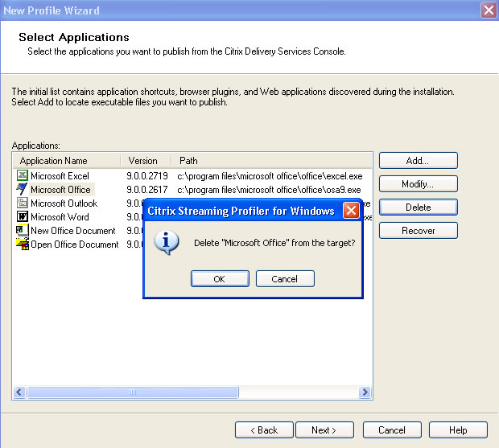
Task: Select the Microsoft Word row text
Action: [x=60, y=217]
